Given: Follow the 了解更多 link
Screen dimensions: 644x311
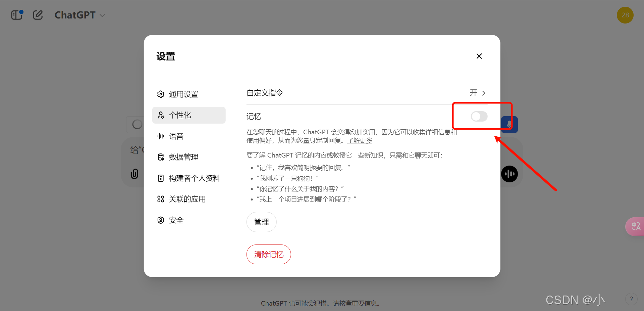Looking at the screenshot, I should tap(360, 140).
